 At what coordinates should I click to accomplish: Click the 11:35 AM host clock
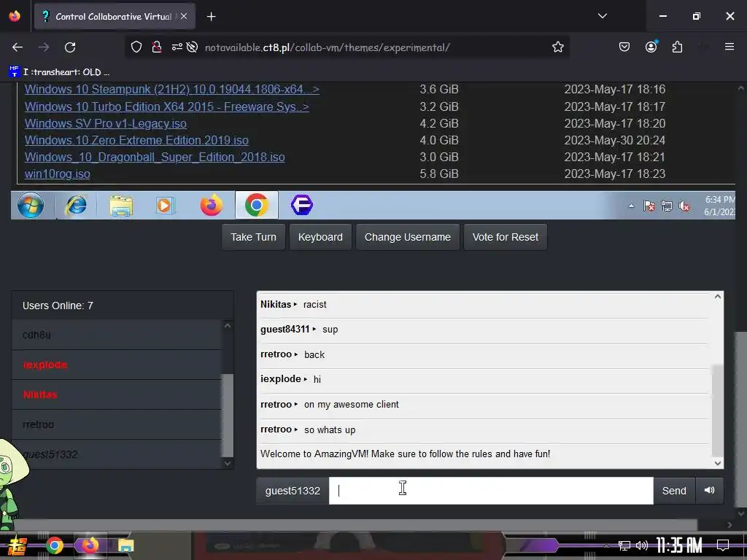(x=679, y=545)
